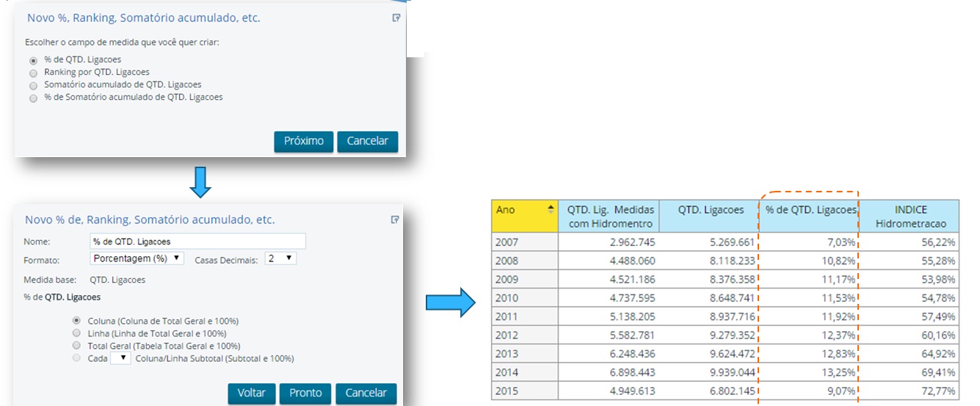Viewport: 980px width, 406px height.
Task: Select the 2012 row in the Ano column
Action: pyautogui.click(x=507, y=336)
